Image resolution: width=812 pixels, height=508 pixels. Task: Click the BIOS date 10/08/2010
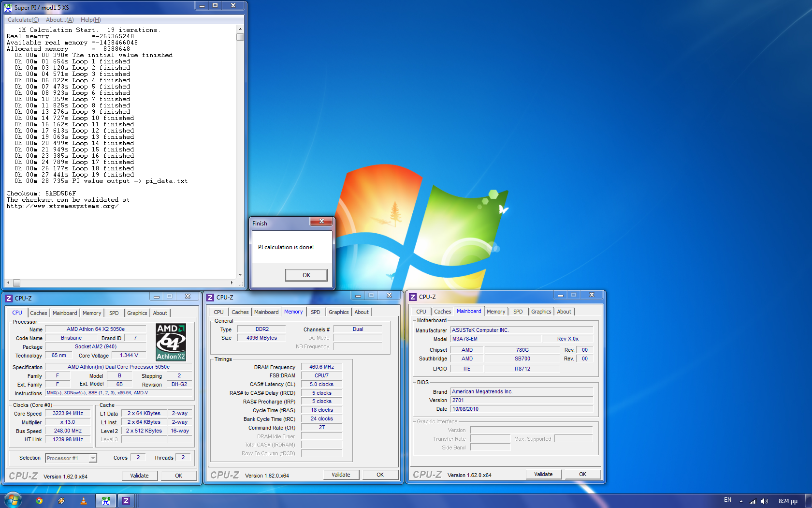point(522,409)
